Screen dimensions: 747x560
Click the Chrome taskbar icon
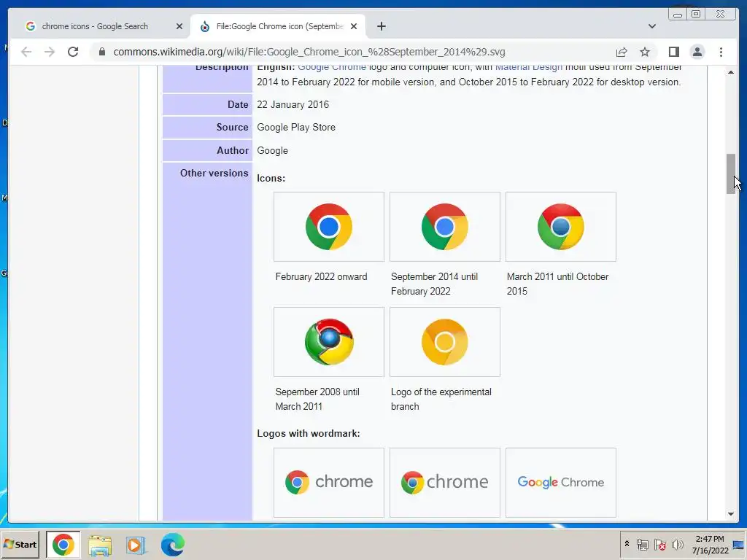tap(63, 544)
